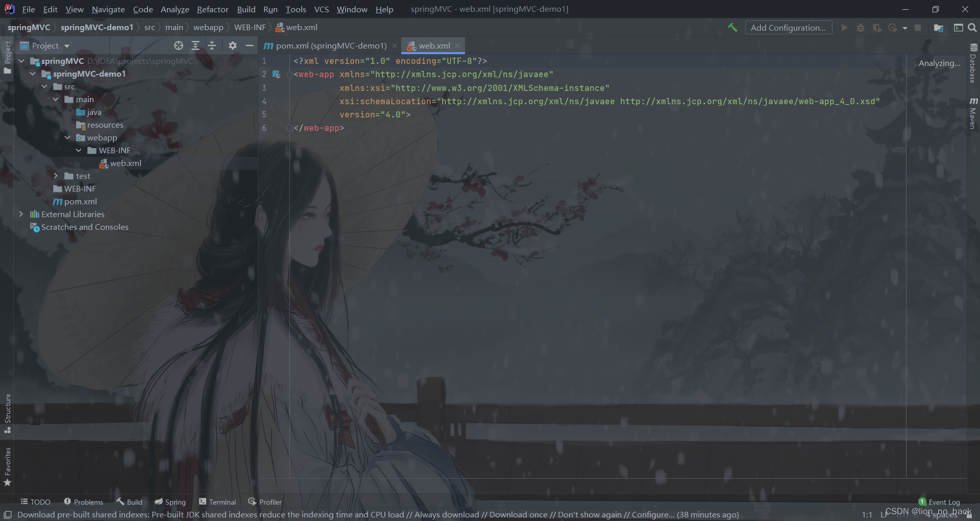This screenshot has width=980, height=521.
Task: Collapse the webapp folder node
Action: coord(67,137)
